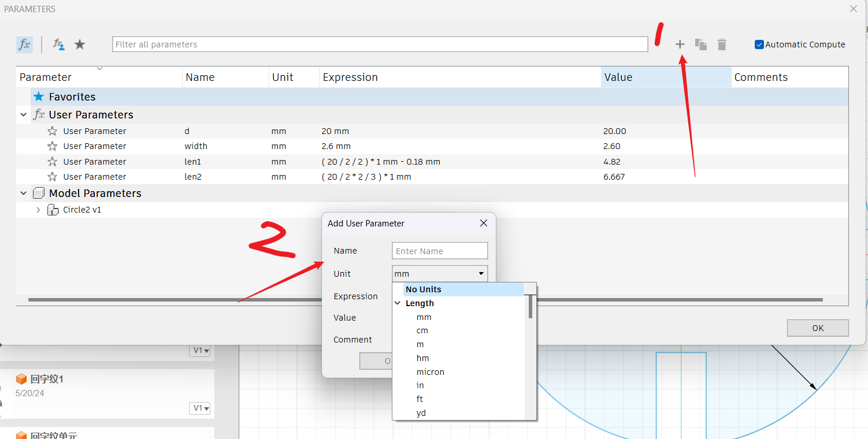Screen dimensions: 868x439
Task: Choose ft from the unit list
Action: [x=420, y=399]
